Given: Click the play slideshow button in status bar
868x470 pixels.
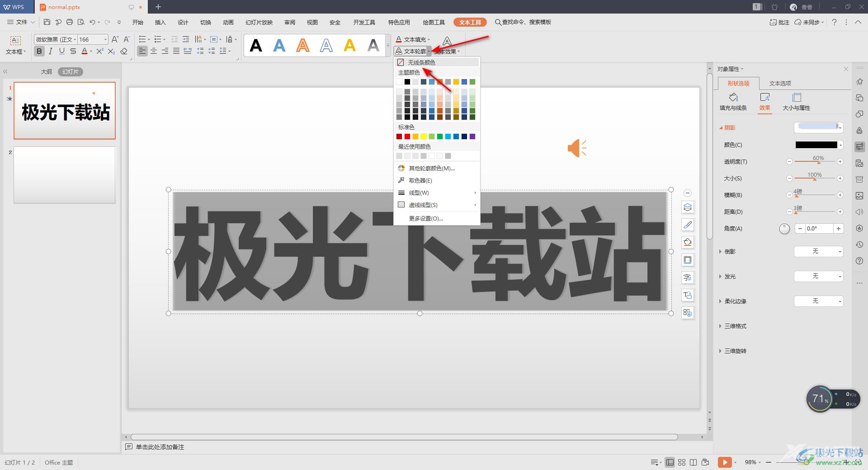Looking at the screenshot, I should (724, 462).
